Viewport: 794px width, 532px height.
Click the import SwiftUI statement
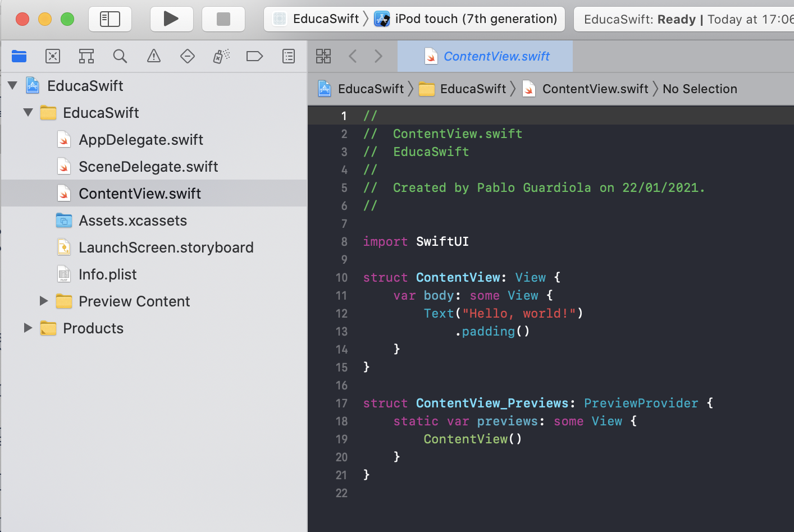tap(416, 241)
